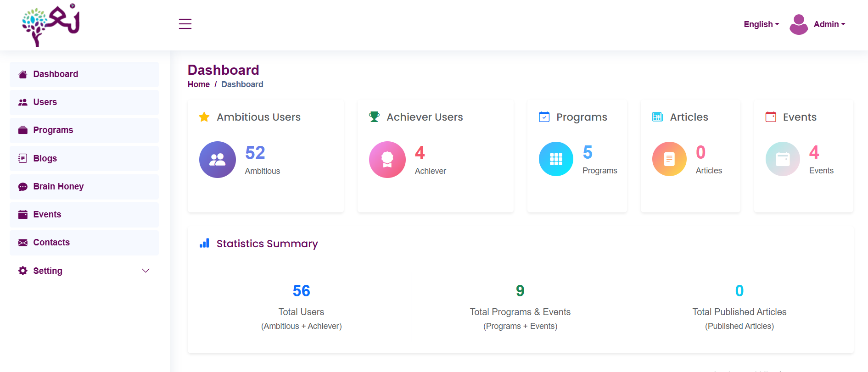868x372 pixels.
Task: Open Programs in the sidebar
Action: (84, 130)
